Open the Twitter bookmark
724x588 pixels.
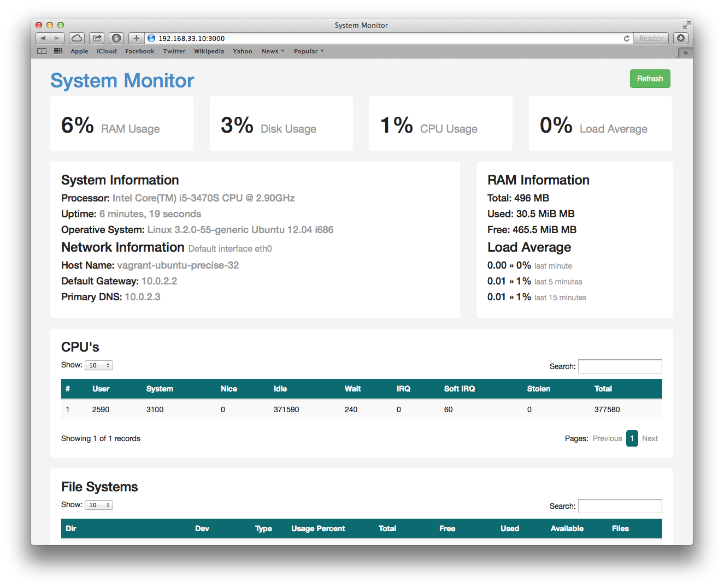click(174, 51)
